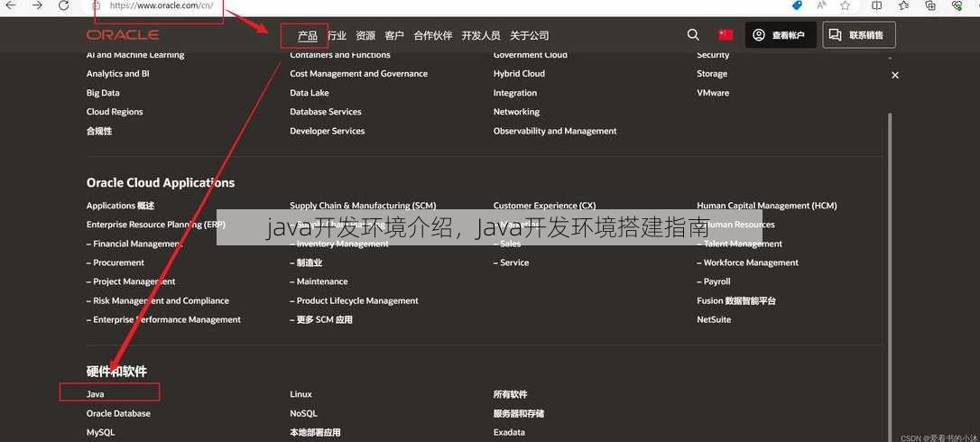Open the Database Services link

(x=326, y=112)
